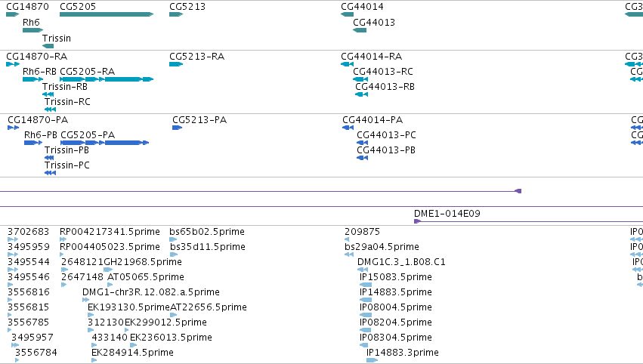
Task: Click the IP14883.3prime EST glyph
Action: (x=372, y=360)
